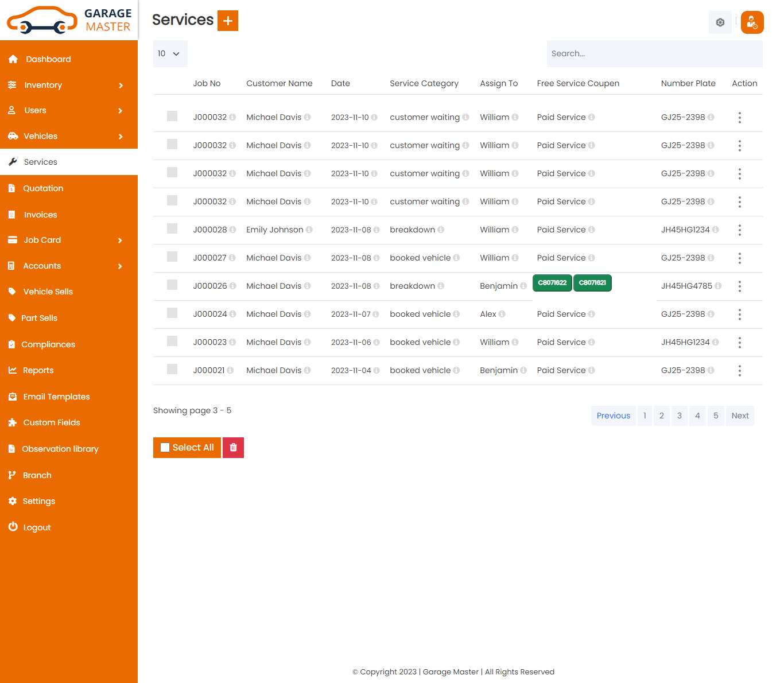Click the Logout power icon
The image size is (784, 683).
tap(13, 526)
